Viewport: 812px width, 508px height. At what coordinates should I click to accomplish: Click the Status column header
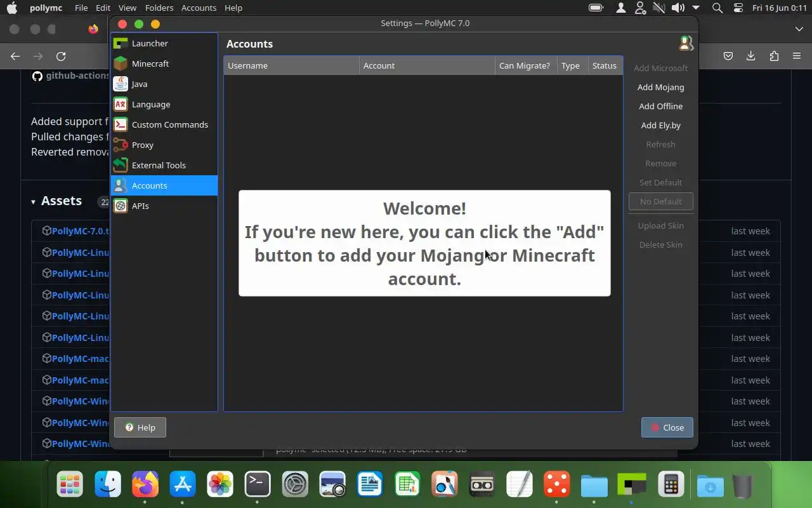[605, 65]
